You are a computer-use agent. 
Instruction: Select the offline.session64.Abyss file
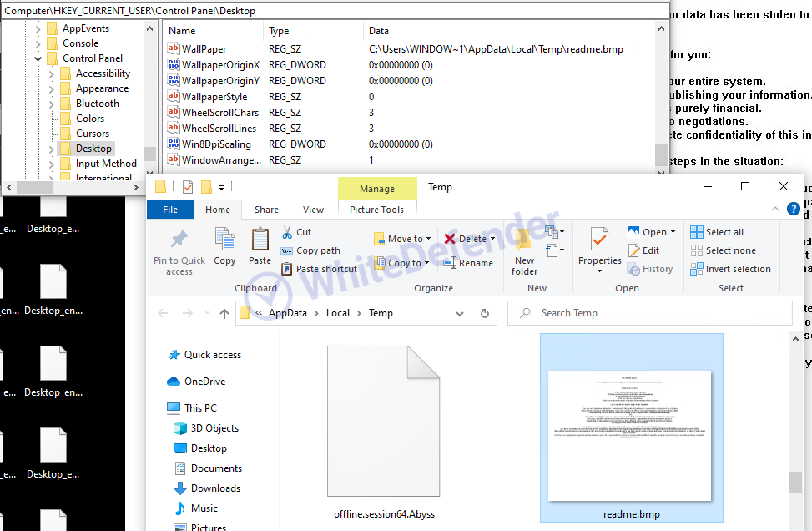pos(384,431)
